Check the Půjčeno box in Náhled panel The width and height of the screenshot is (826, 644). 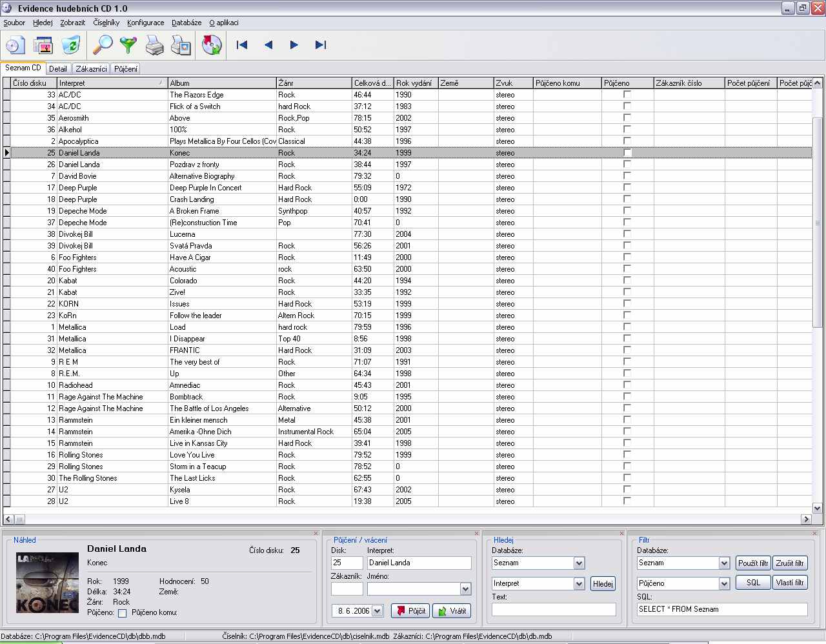(122, 613)
